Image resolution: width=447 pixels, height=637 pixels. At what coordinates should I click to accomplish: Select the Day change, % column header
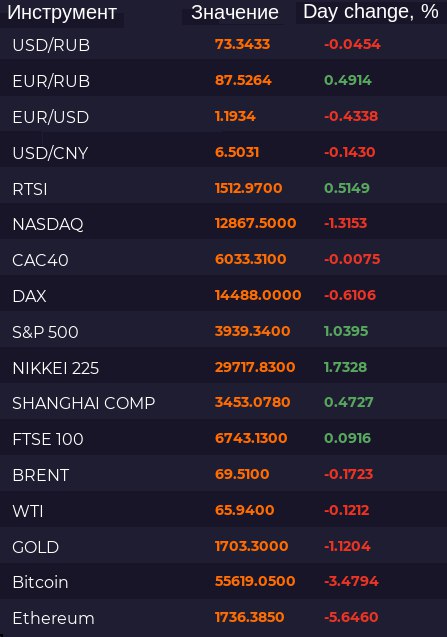371,12
